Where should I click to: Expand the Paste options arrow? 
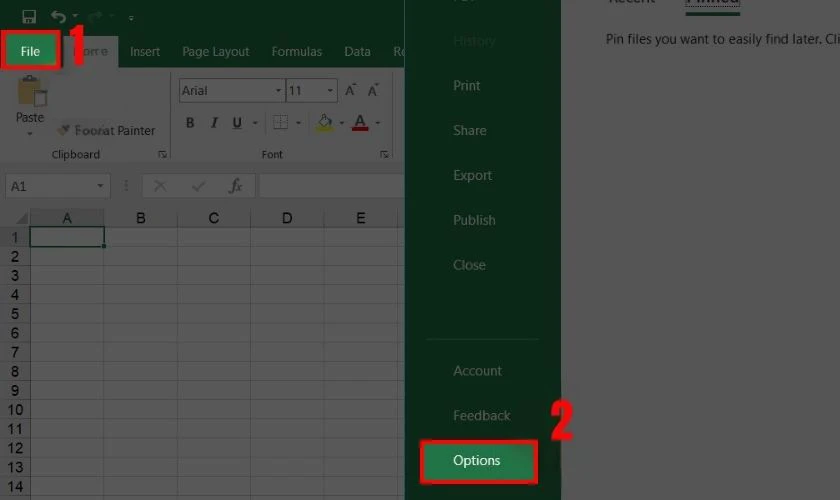pos(30,133)
